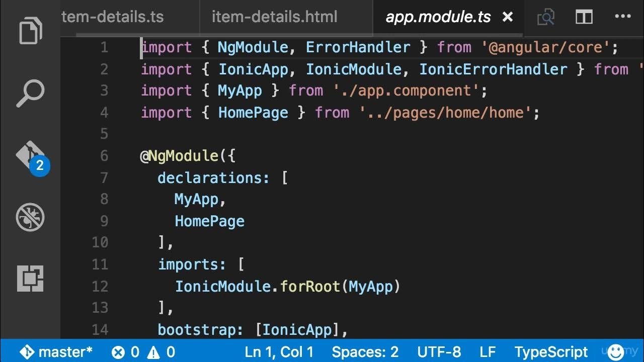This screenshot has width=644, height=362.
Task: Split the editor into two panes
Action: (x=584, y=18)
